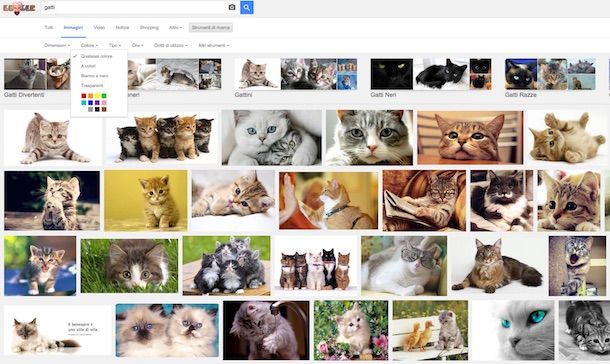Screen dimensions: 610x364
Task: Open the kitten drinking from faucet image
Action: tap(266, 330)
